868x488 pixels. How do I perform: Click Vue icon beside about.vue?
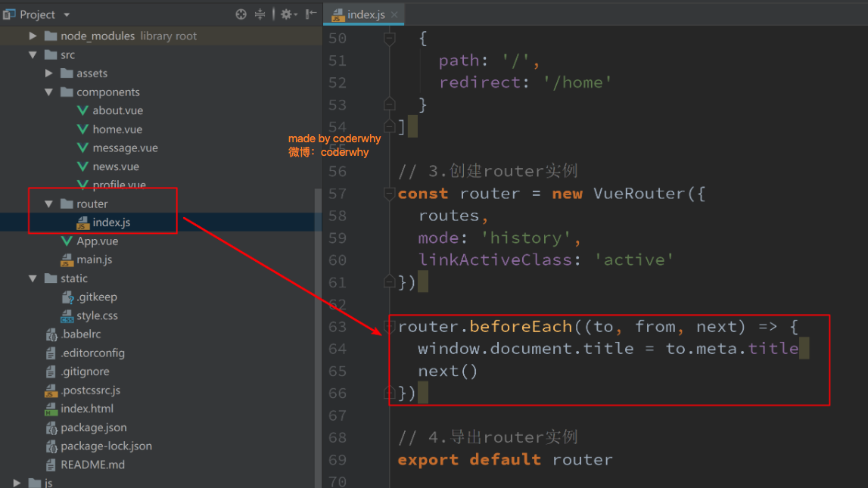pyautogui.click(x=83, y=110)
